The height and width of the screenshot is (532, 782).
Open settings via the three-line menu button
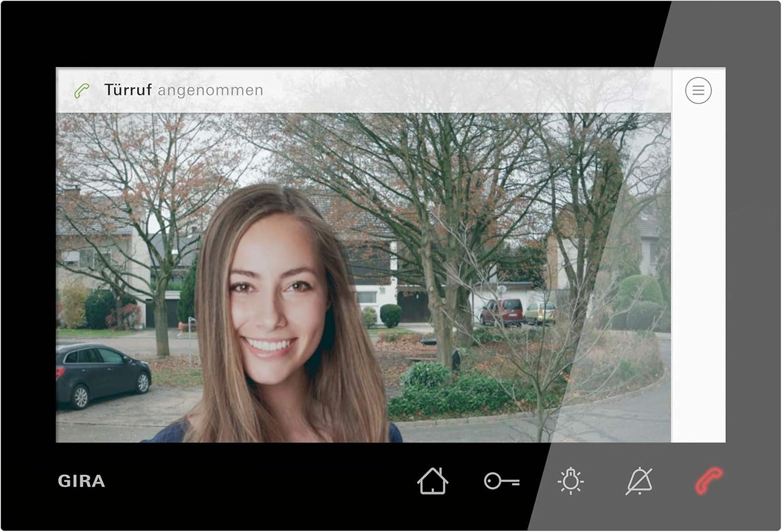699,90
